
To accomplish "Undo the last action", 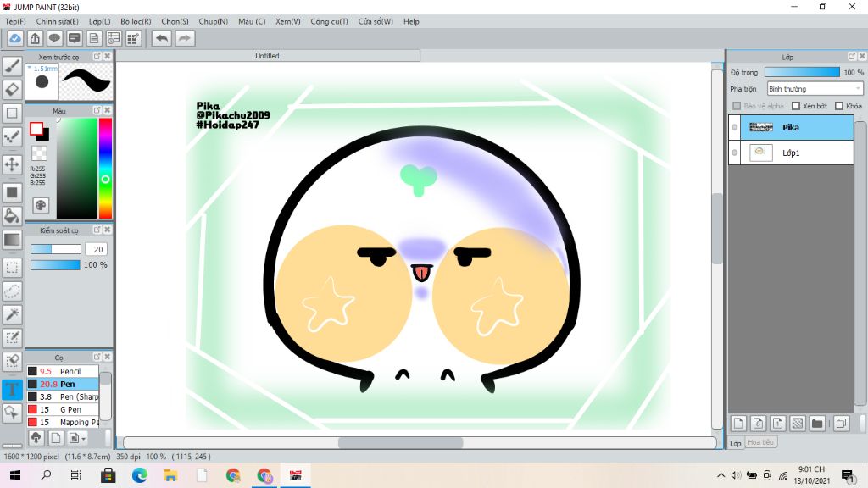I will tap(162, 38).
